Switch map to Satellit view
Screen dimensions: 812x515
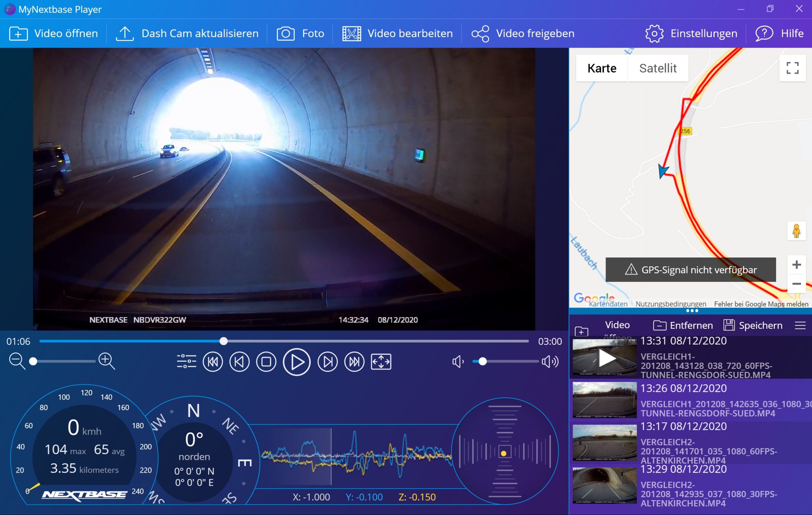pos(658,68)
